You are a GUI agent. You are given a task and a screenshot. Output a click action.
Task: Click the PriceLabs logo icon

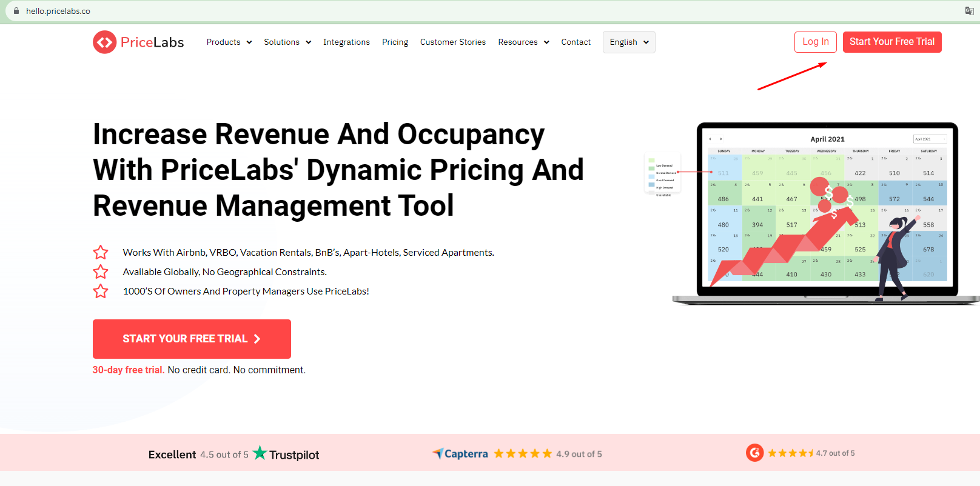[x=105, y=42]
